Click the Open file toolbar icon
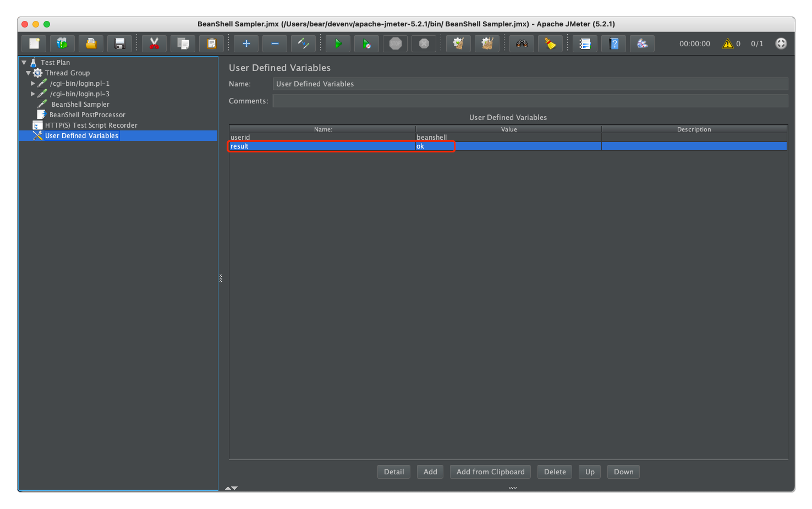812x509 pixels. pyautogui.click(x=91, y=43)
